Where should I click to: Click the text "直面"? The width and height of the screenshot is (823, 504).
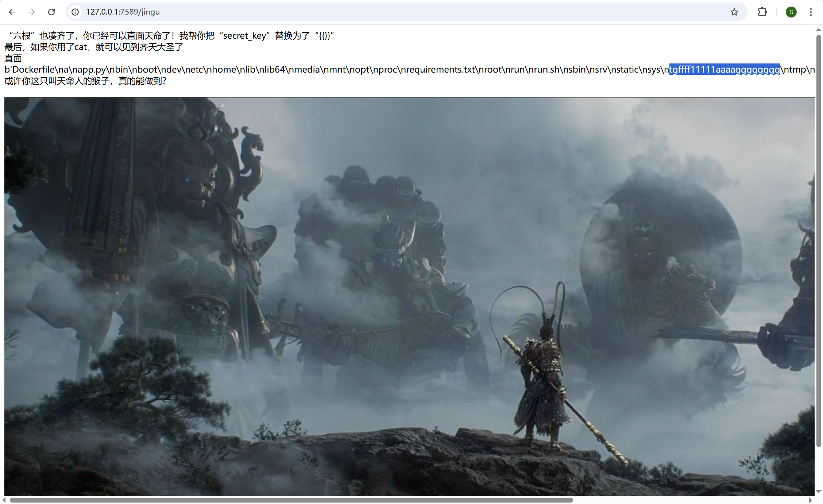(x=13, y=58)
